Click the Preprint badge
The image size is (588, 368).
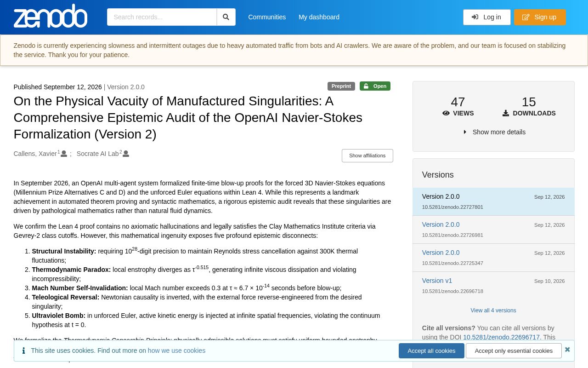(x=341, y=86)
